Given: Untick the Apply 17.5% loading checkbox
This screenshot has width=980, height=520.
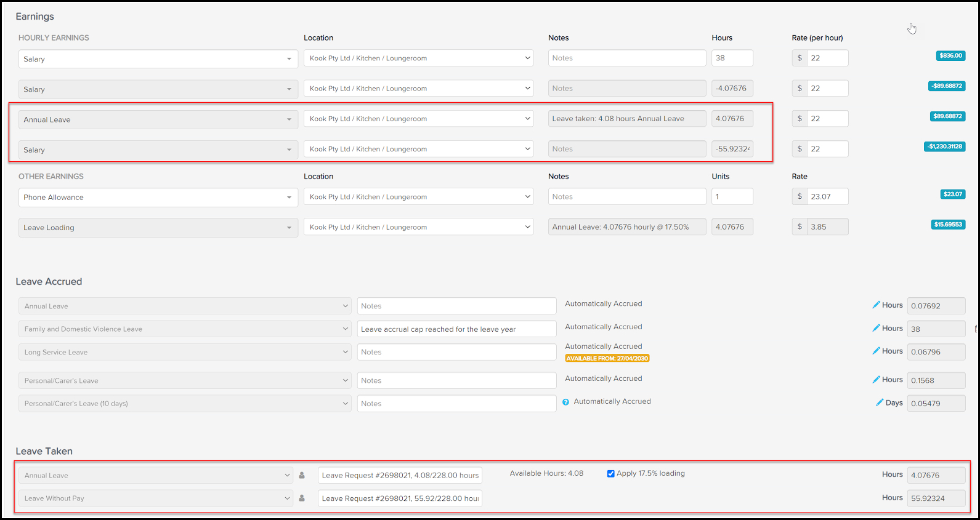Looking at the screenshot, I should [610, 474].
